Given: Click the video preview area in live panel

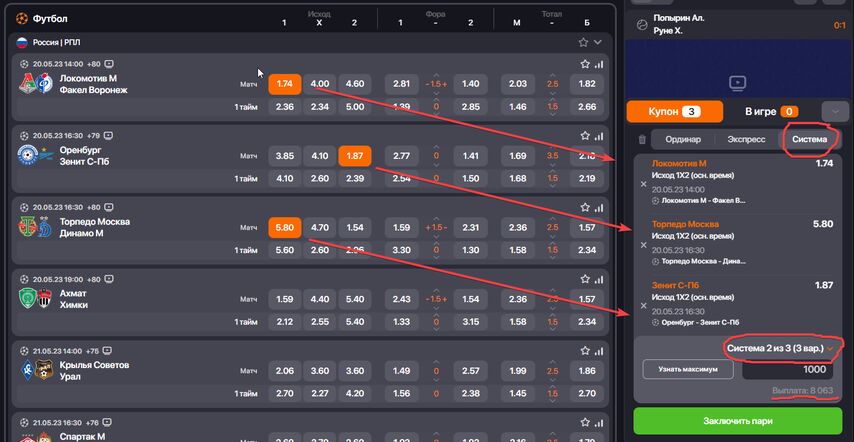Looking at the screenshot, I should coord(738,69).
